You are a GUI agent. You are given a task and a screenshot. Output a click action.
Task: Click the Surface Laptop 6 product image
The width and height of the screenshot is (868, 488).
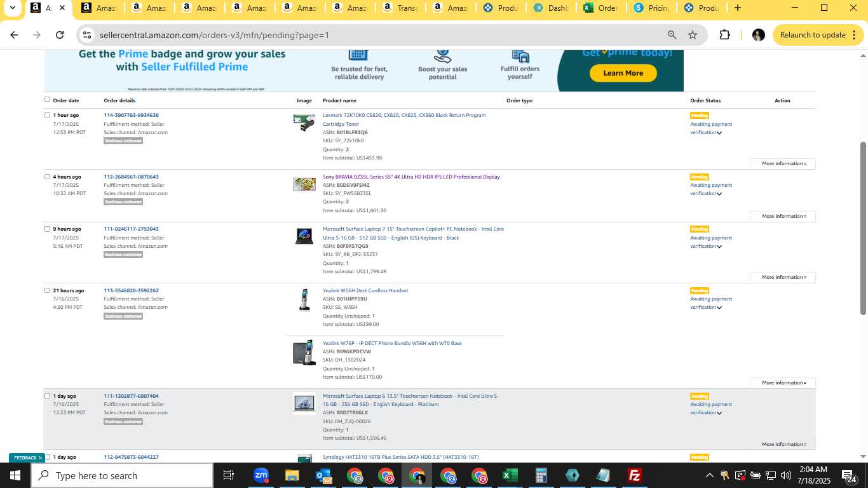304,403
